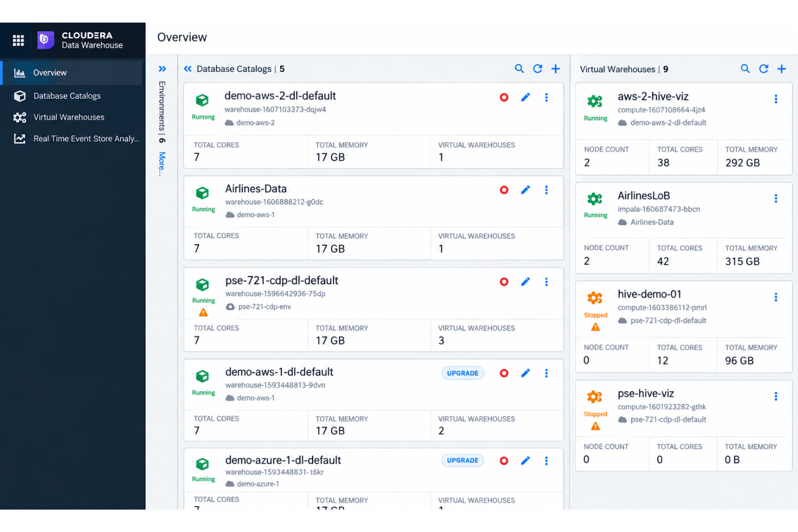Click the warning icon on pse-721-cdp-dl-default catalog
The width and height of the screenshot is (798, 532).
coord(203,313)
